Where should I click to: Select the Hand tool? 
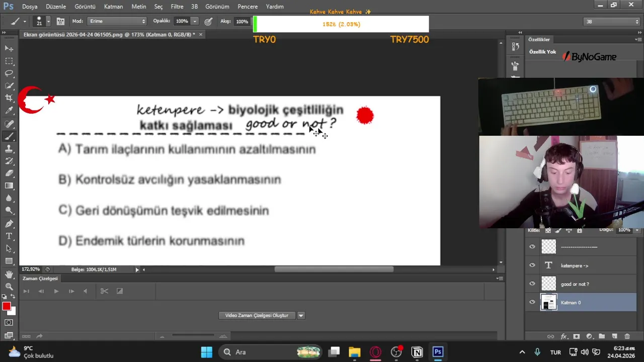pyautogui.click(x=9, y=275)
